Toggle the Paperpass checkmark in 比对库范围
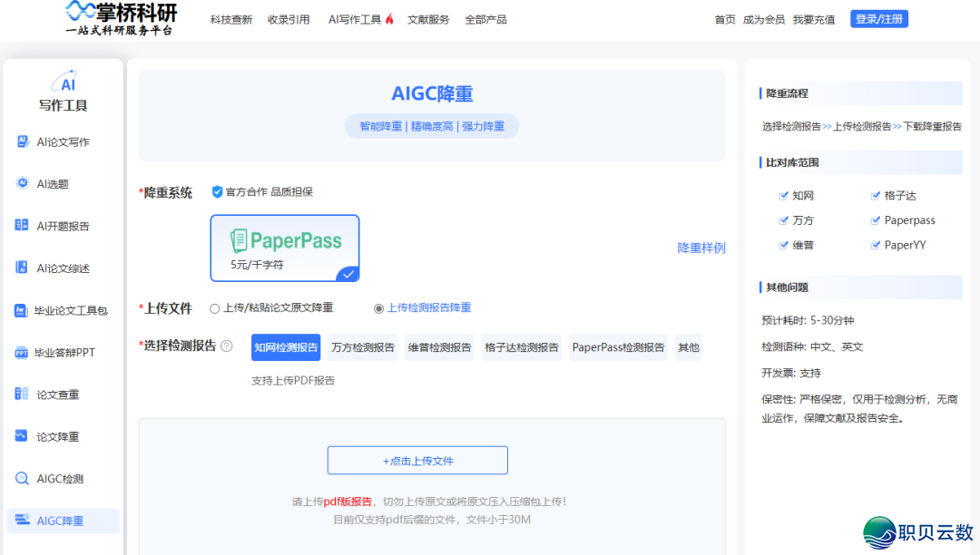This screenshot has width=980, height=555. pyautogui.click(x=875, y=219)
